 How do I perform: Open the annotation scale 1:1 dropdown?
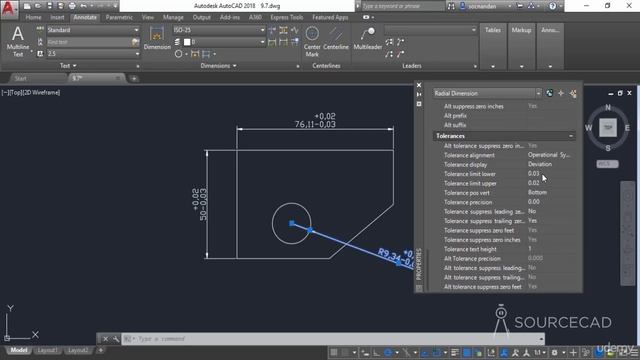pyautogui.click(x=540, y=353)
